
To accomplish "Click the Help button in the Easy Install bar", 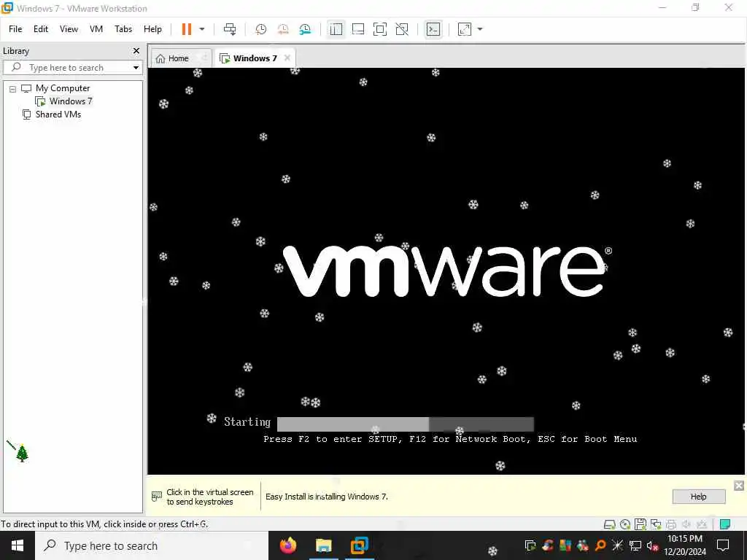I will pos(698,496).
